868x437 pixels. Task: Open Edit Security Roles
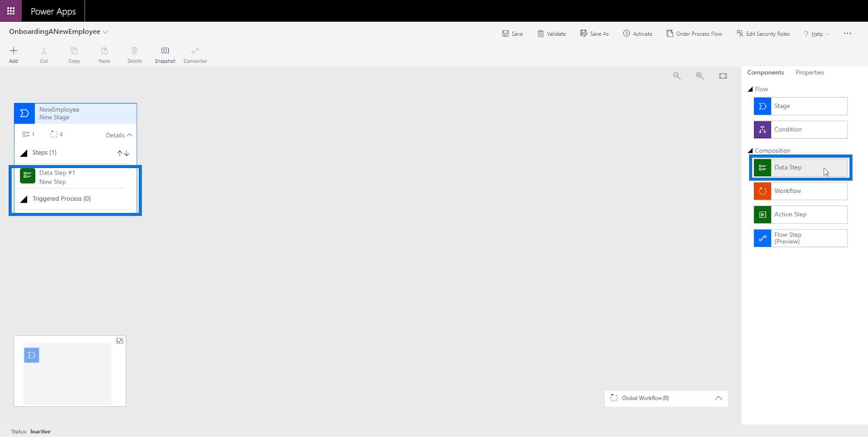click(x=763, y=34)
